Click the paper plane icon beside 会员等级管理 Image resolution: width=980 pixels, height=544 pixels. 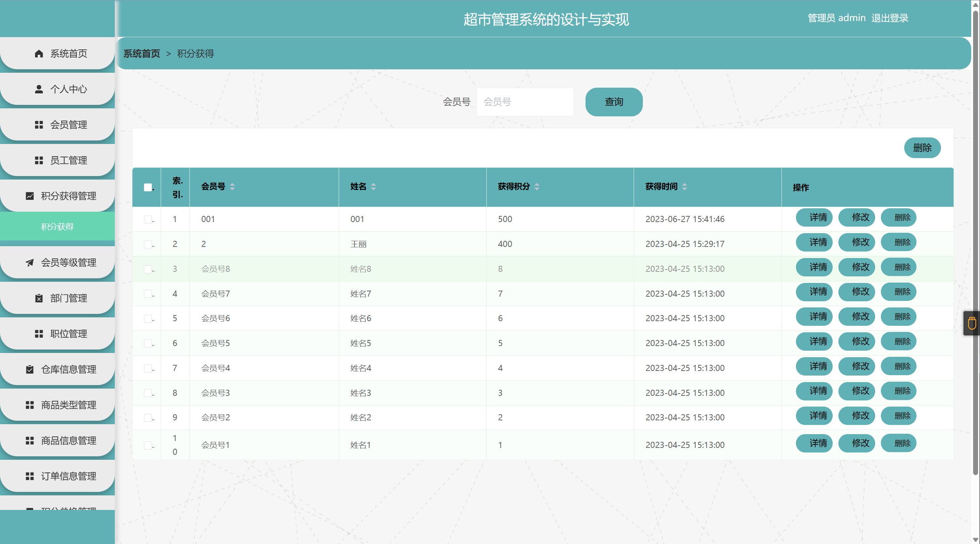[x=29, y=263]
